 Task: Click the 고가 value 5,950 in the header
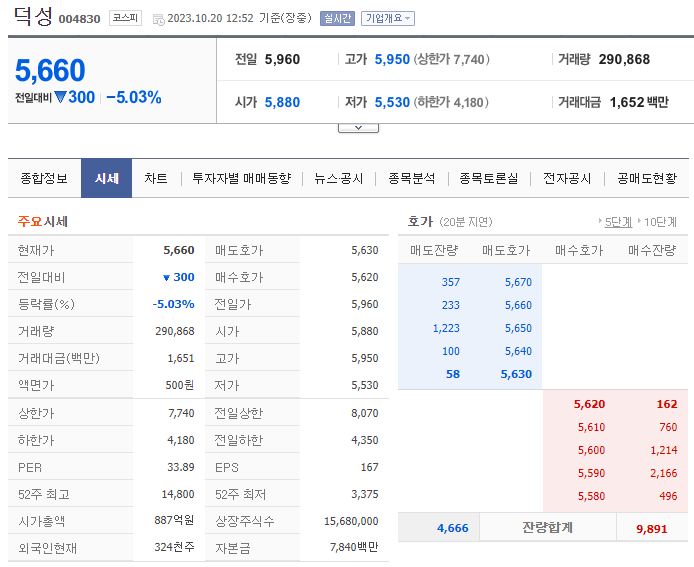392,59
